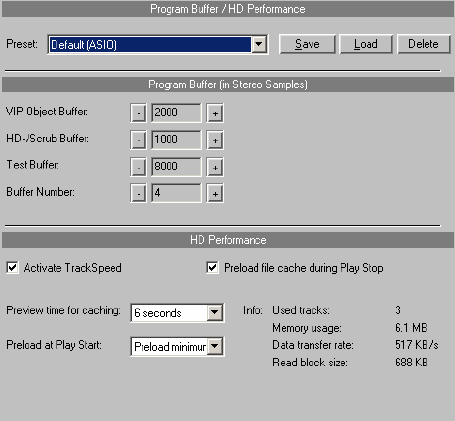Image resolution: width=455 pixels, height=421 pixels.
Task: Increase the Test Buffer value
Action: point(215,167)
